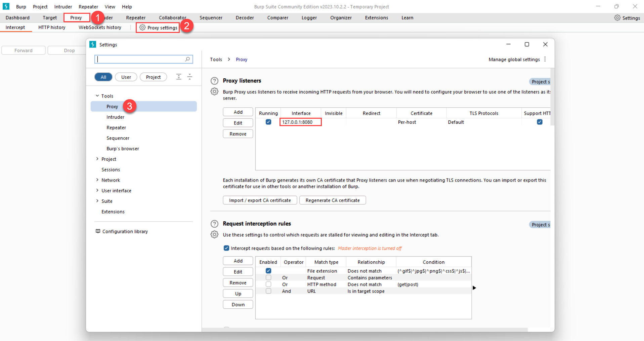Toggle Intercept requests based on rules checkbox
This screenshot has height=341, width=644.
[x=226, y=248]
